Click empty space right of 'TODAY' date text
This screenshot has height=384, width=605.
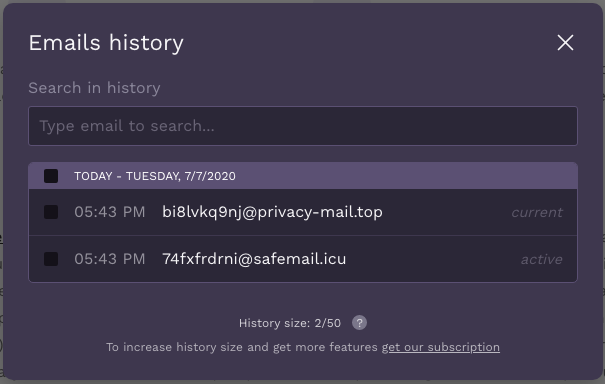coord(405,176)
